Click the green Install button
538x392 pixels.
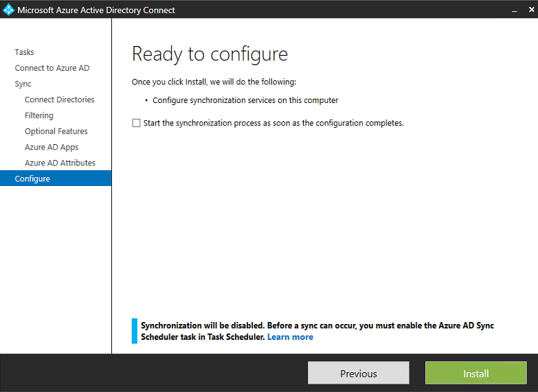pyautogui.click(x=475, y=373)
